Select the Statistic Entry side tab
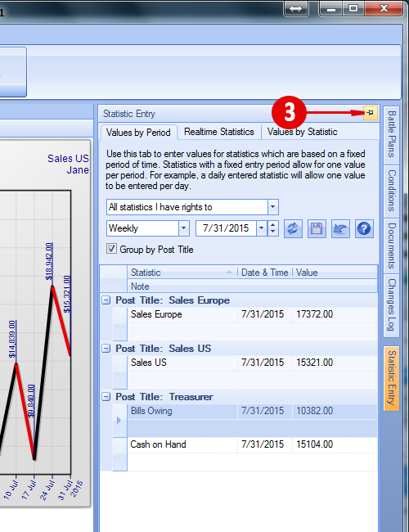 click(x=391, y=378)
